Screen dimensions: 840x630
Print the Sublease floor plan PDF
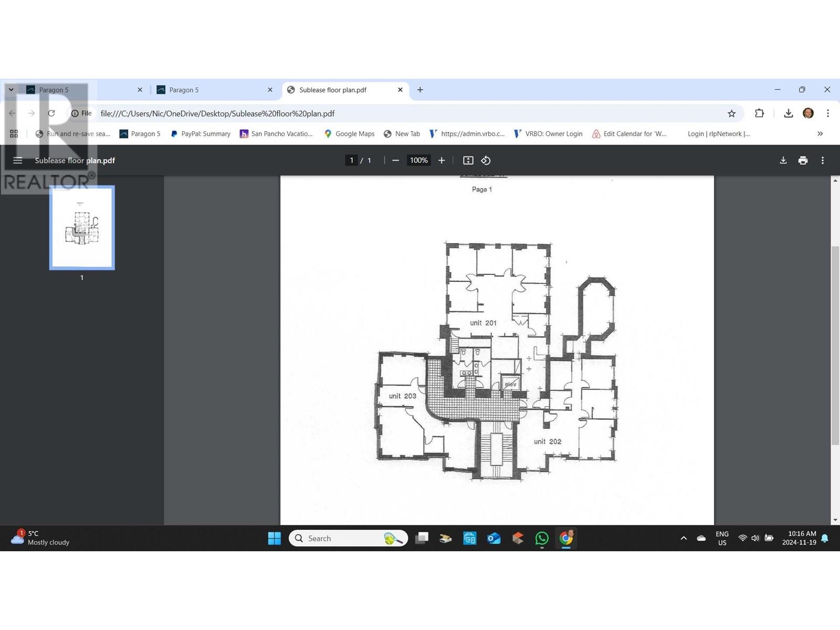tap(803, 161)
